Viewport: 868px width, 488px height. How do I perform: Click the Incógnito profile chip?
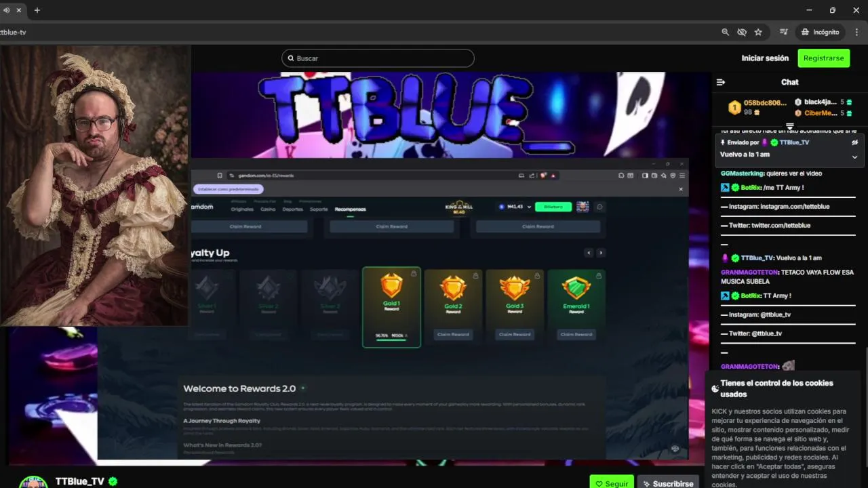click(x=820, y=32)
